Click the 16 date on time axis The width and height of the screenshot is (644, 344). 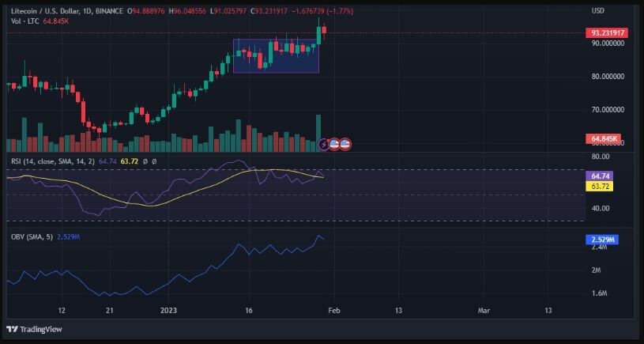pyautogui.click(x=248, y=310)
